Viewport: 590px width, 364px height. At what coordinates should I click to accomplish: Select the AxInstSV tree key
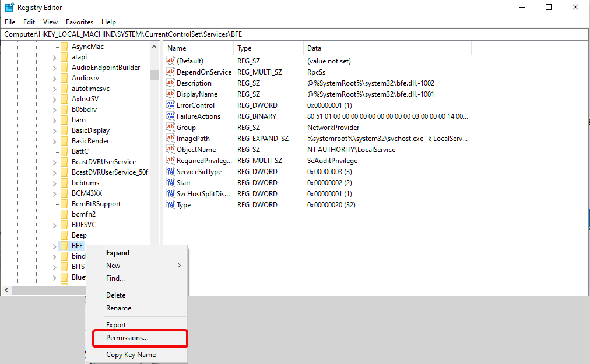[85, 98]
